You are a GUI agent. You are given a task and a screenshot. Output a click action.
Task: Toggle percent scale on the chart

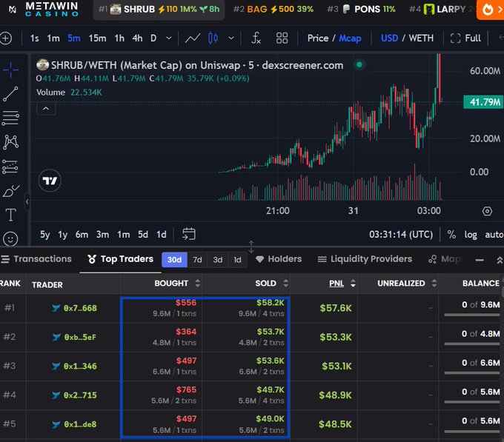click(x=451, y=235)
